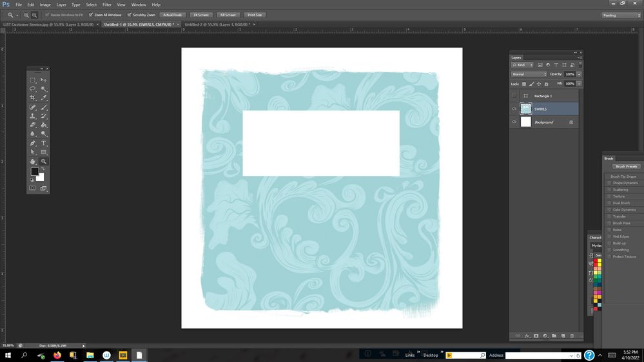Viewport: 644px width, 362px height.
Task: Select the Zoom tool in toolbox
Action: [x=44, y=161]
